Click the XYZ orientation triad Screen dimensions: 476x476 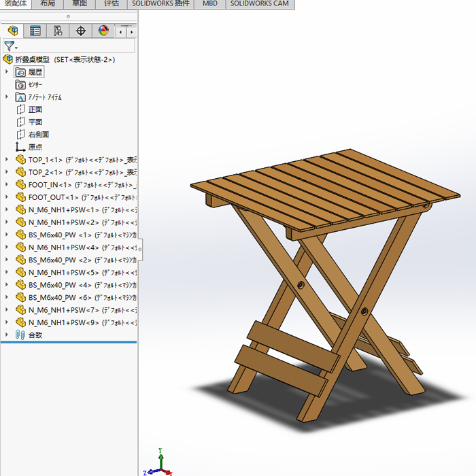158,462
